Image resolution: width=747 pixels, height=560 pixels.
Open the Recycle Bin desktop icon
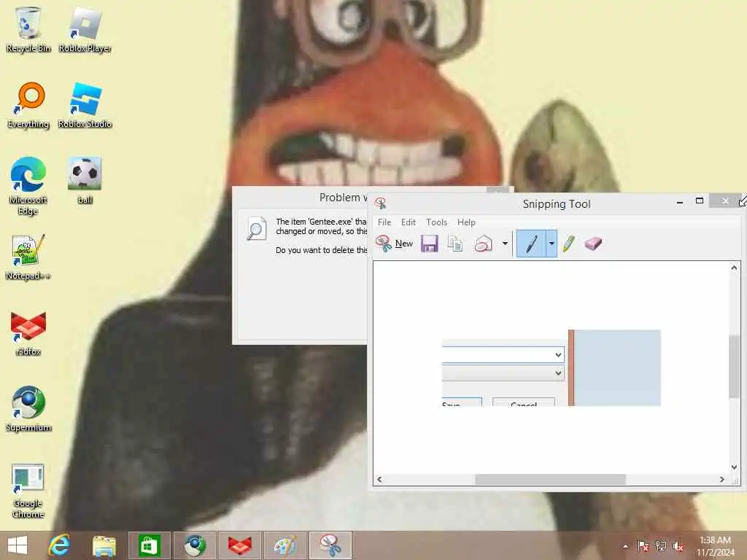pyautogui.click(x=28, y=29)
